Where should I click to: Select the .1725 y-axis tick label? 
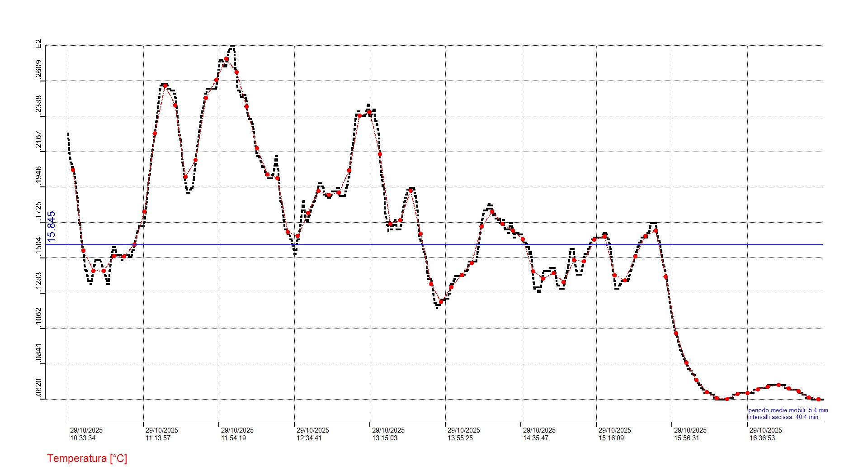coord(39,211)
